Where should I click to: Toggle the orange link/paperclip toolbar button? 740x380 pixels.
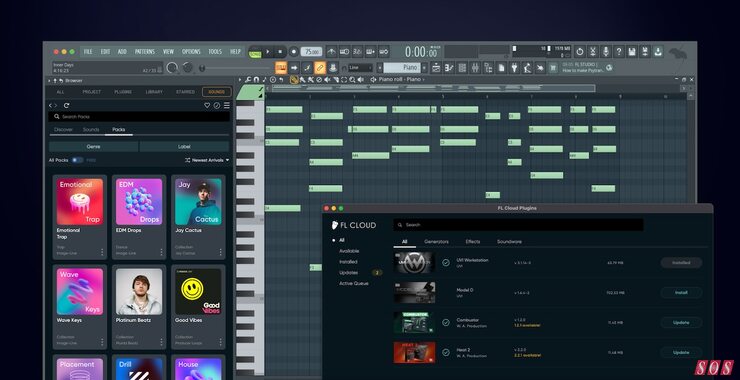tap(320, 68)
